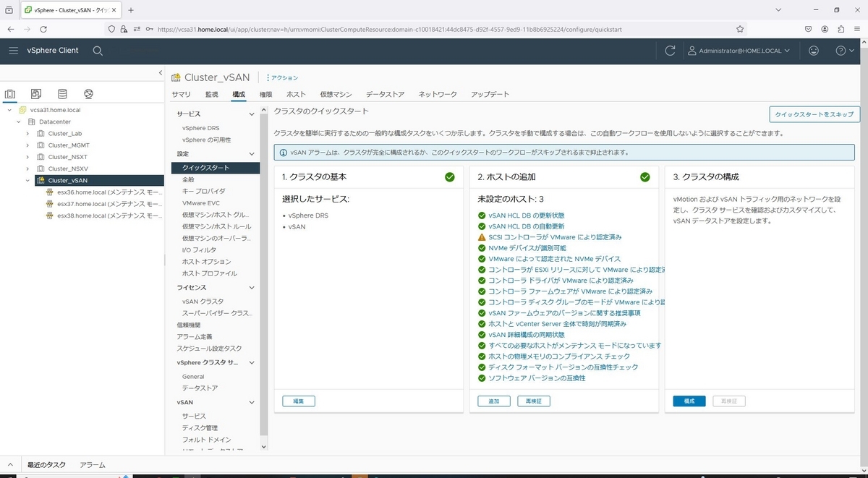
Task: Collapse the ライセンス section chevron
Action: tap(252, 288)
